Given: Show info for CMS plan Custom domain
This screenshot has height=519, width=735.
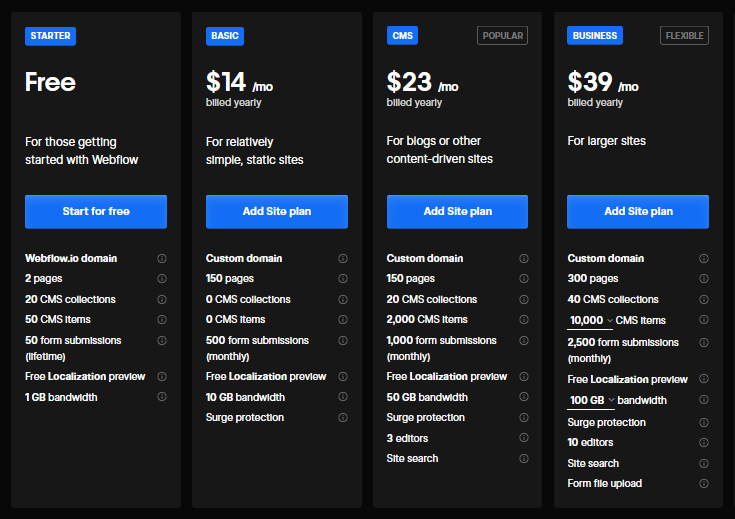Looking at the screenshot, I should coord(524,258).
